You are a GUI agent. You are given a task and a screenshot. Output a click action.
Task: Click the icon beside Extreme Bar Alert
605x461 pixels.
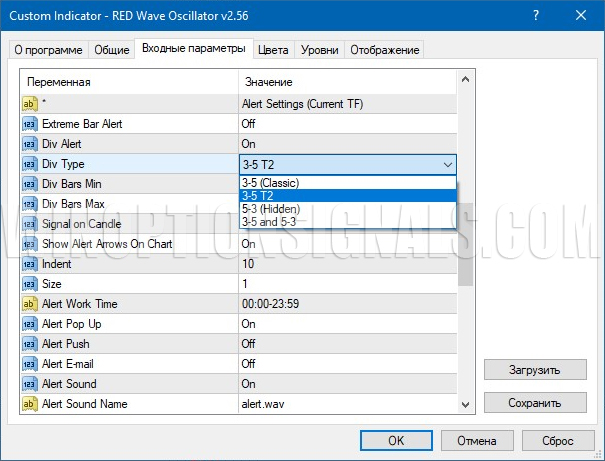pyautogui.click(x=29, y=124)
